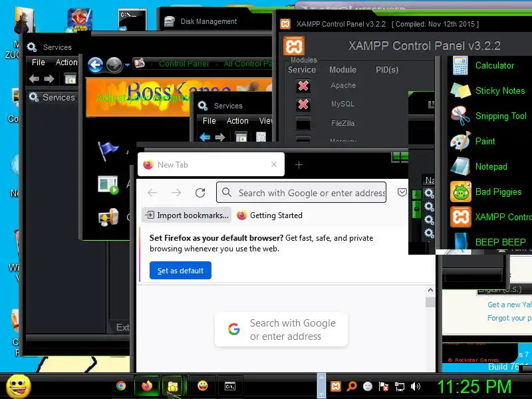
Task: Go forward in Firefox navigation
Action: click(x=176, y=193)
